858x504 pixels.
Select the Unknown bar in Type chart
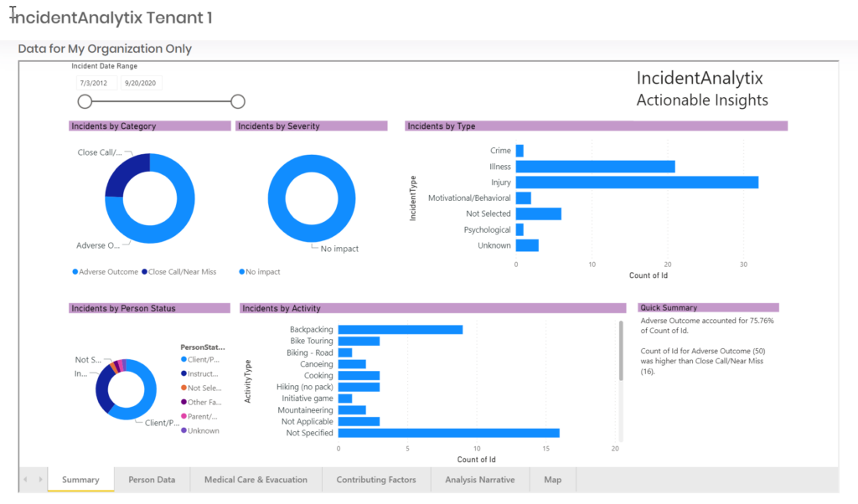pos(528,245)
